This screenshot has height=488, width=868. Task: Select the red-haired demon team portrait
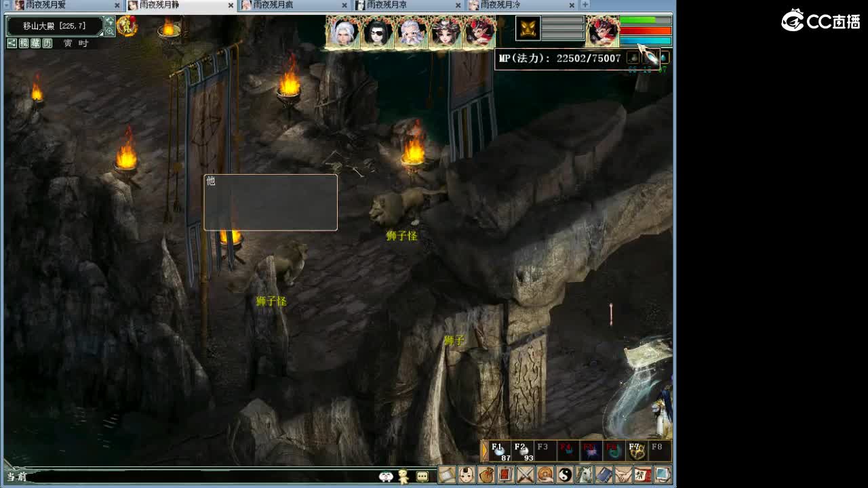click(x=479, y=31)
